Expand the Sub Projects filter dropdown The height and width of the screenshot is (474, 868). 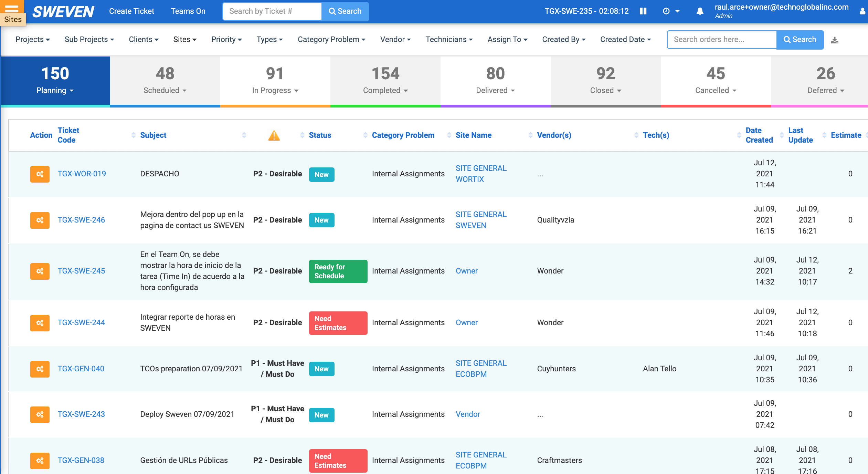click(89, 40)
